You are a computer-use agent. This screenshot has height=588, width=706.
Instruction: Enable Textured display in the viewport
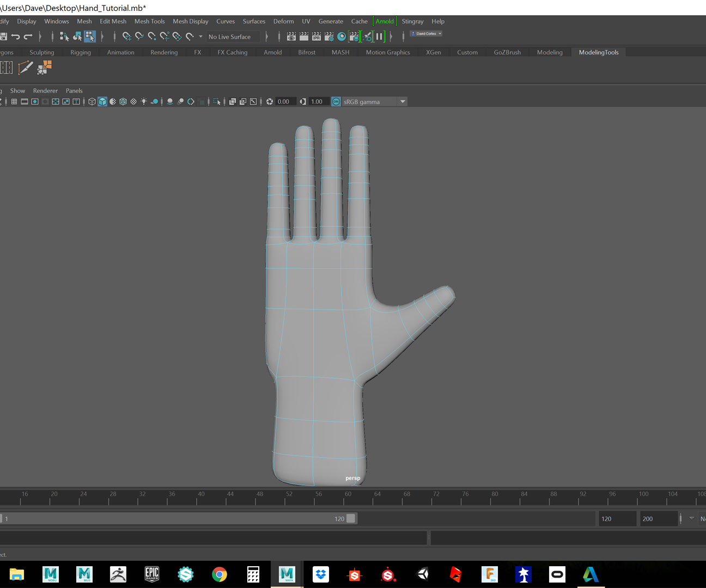pyautogui.click(x=123, y=101)
